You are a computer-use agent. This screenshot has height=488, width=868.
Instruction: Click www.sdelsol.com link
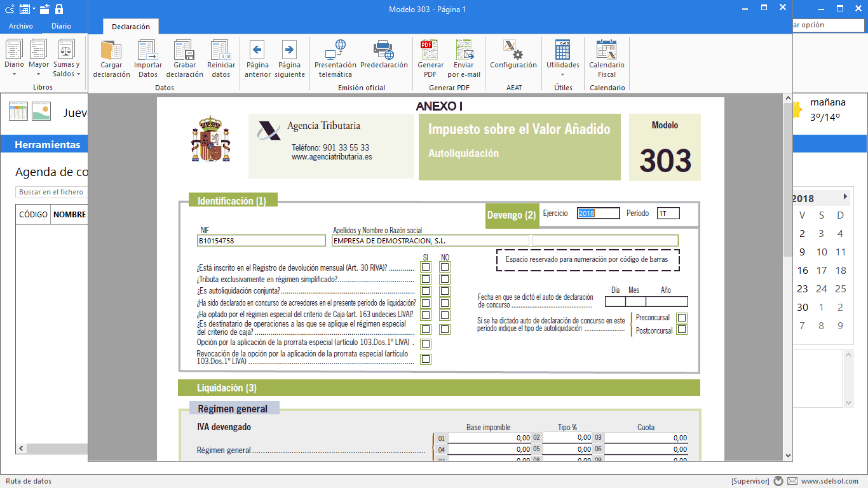pos(830,481)
